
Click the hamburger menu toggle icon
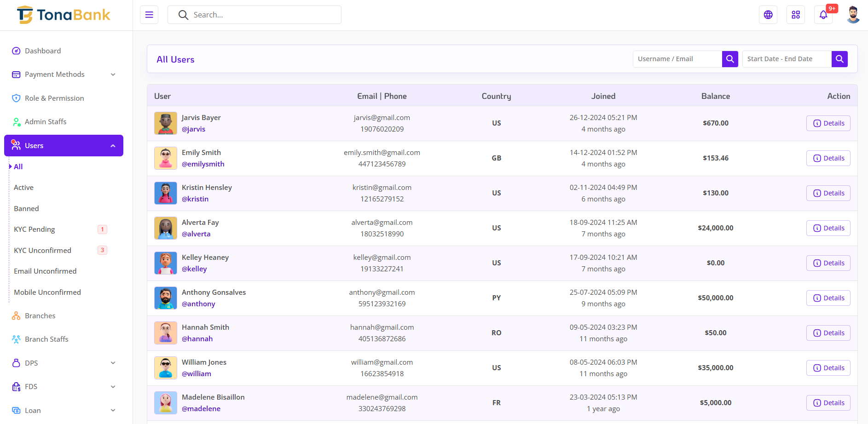click(149, 15)
